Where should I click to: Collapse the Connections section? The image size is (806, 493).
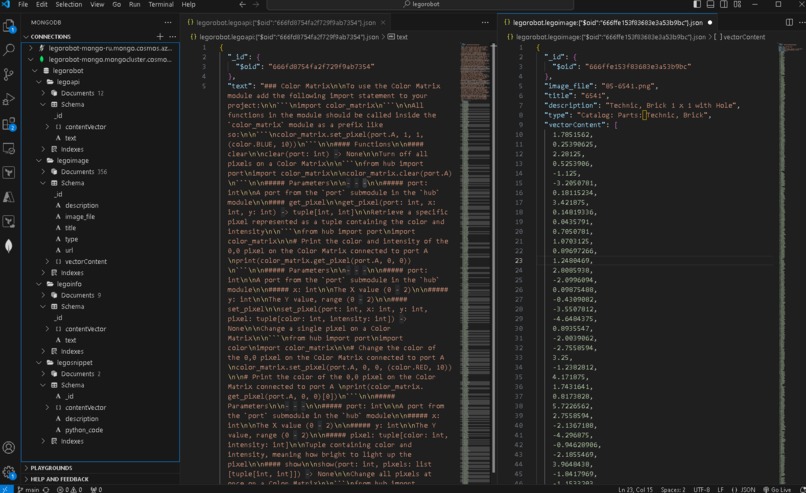[x=26, y=36]
